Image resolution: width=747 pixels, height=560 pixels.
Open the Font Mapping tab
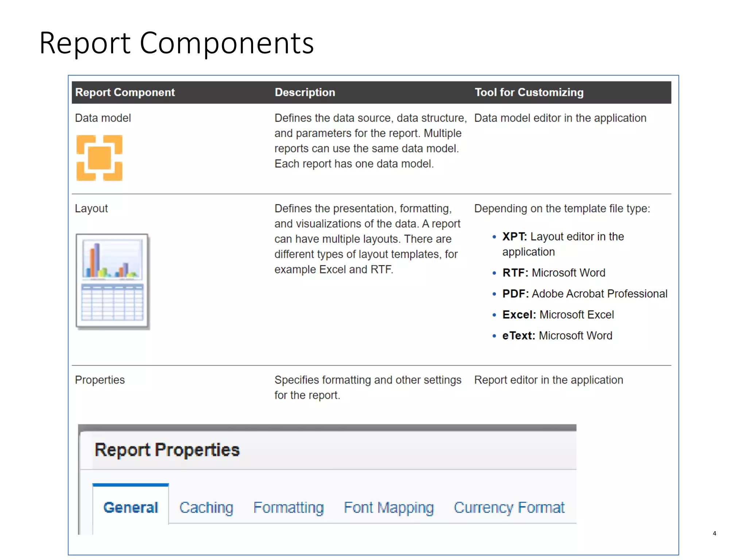(x=389, y=507)
